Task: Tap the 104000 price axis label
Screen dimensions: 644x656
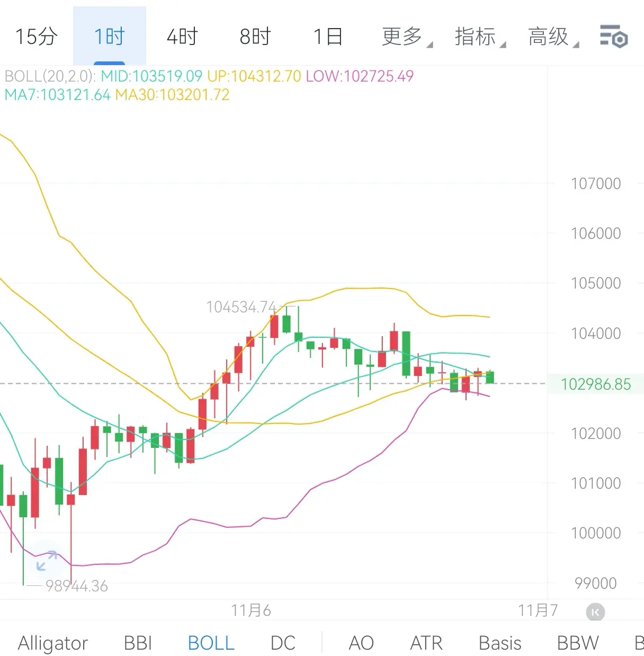Action: pyautogui.click(x=596, y=334)
